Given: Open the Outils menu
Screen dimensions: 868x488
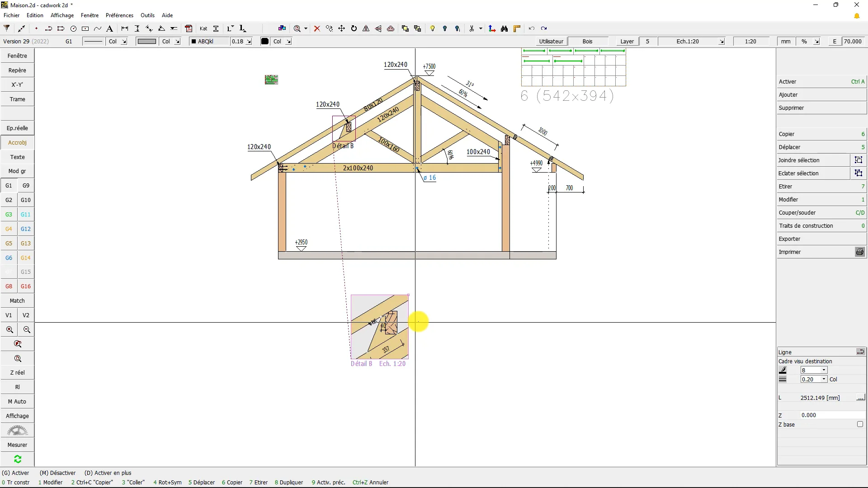Looking at the screenshot, I should (147, 15).
